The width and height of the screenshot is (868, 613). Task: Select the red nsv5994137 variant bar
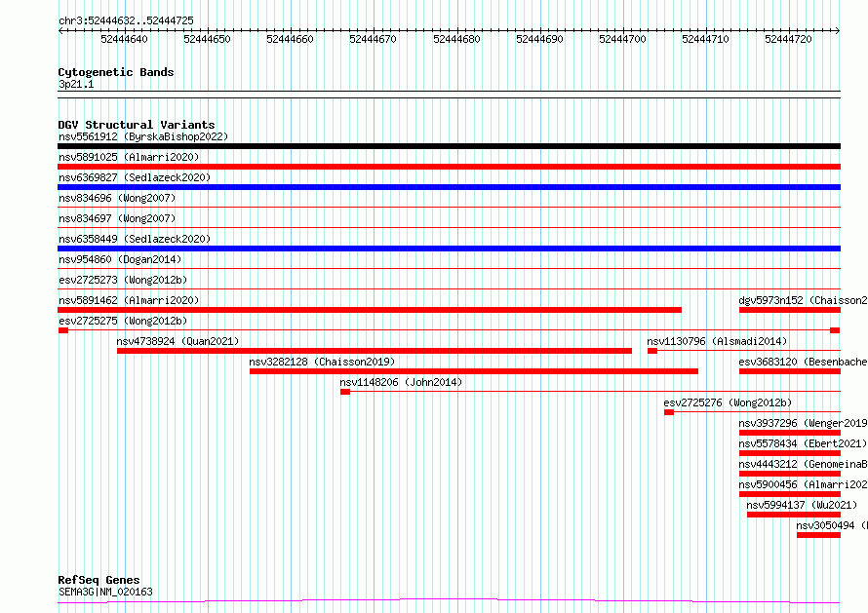(794, 516)
